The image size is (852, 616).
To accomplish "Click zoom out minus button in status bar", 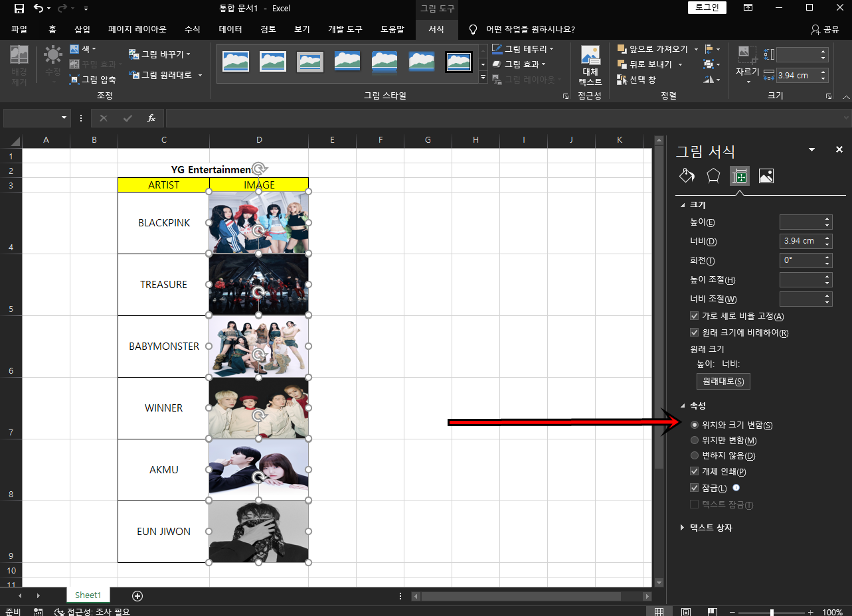I will (732, 612).
